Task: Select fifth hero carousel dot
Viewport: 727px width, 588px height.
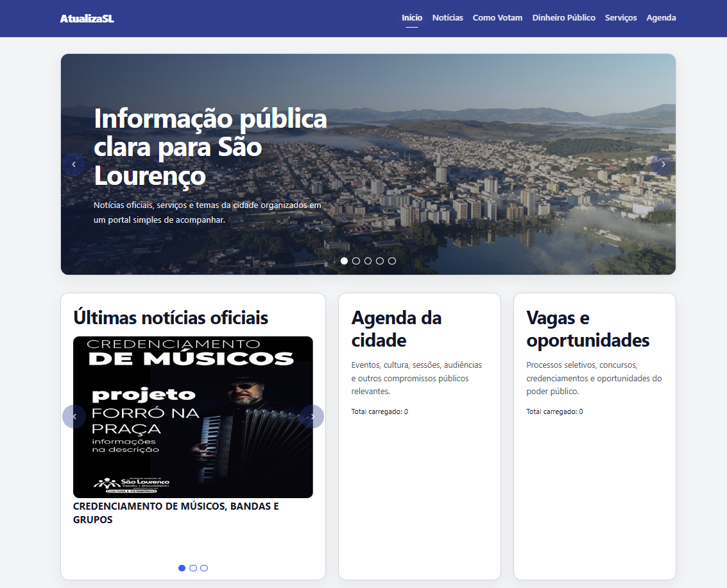Action: [392, 261]
